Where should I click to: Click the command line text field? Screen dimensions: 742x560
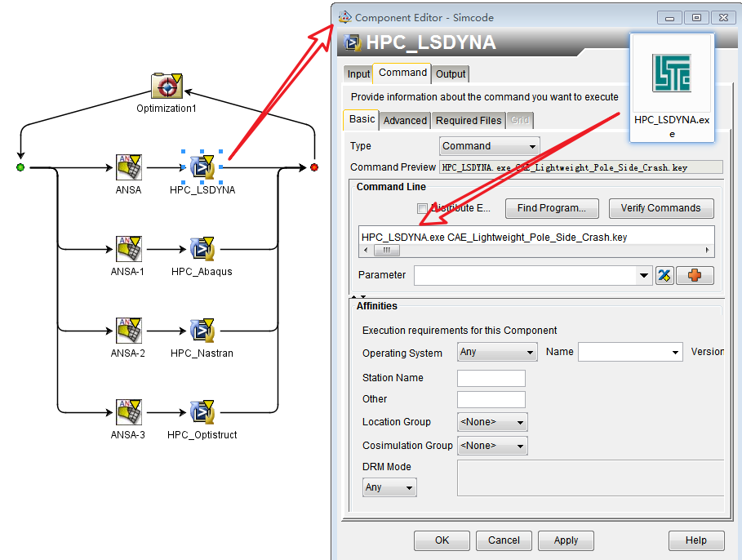click(x=536, y=237)
